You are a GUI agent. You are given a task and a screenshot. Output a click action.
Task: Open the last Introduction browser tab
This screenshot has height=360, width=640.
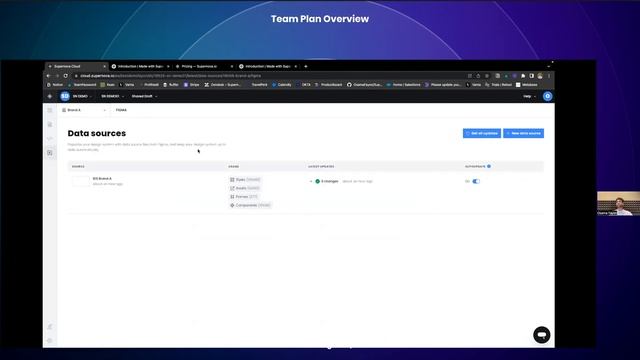pos(268,66)
